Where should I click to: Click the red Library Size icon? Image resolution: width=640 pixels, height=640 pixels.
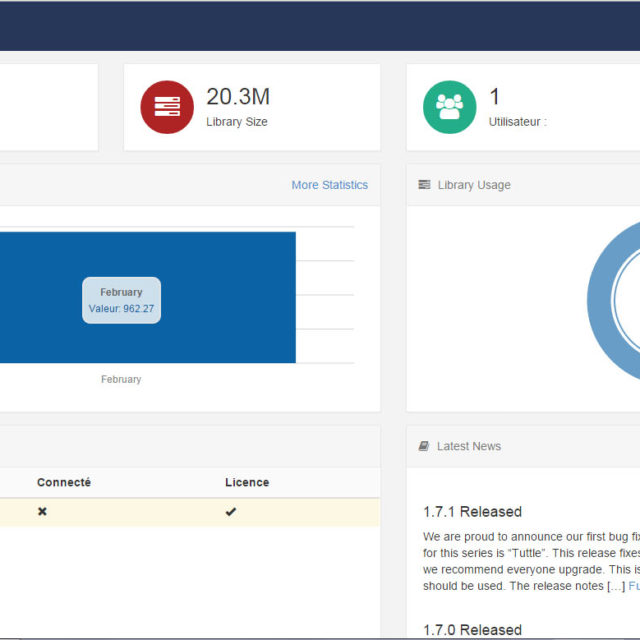167,107
